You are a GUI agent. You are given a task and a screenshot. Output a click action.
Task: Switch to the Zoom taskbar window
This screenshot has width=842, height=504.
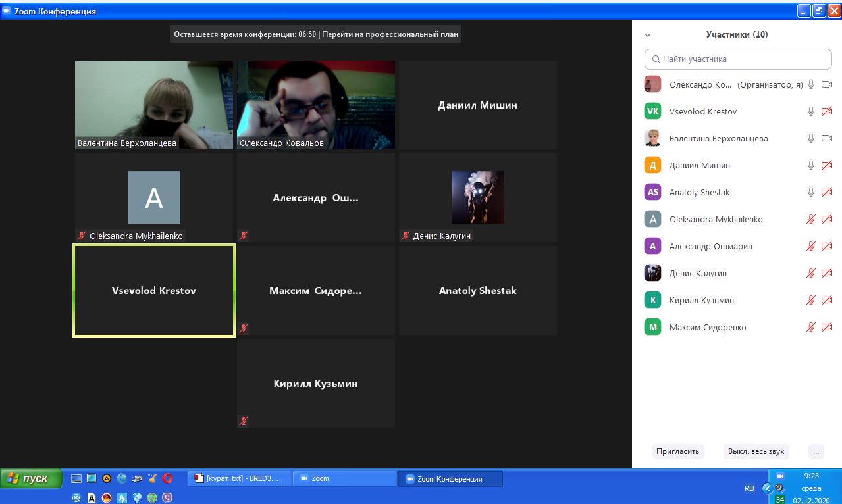pos(344,479)
